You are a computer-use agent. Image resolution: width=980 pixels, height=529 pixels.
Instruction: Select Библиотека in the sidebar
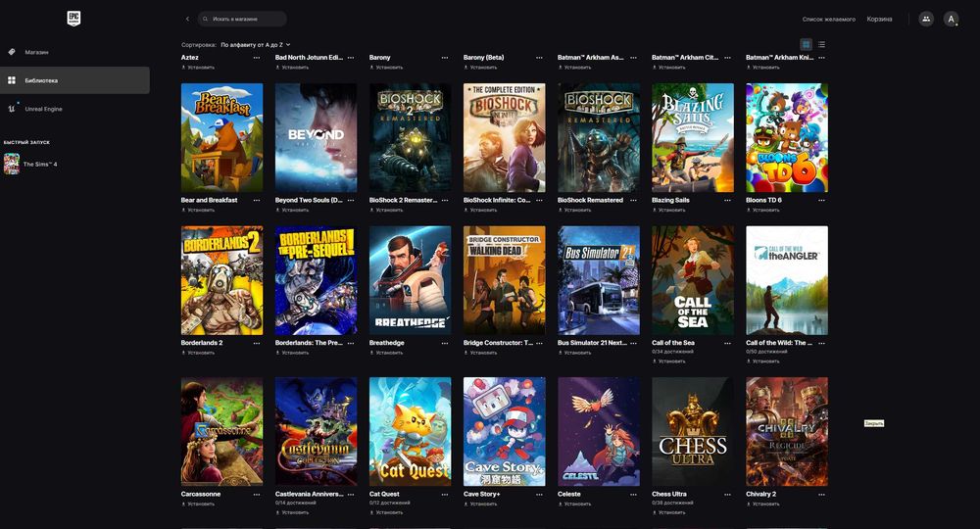pyautogui.click(x=75, y=80)
